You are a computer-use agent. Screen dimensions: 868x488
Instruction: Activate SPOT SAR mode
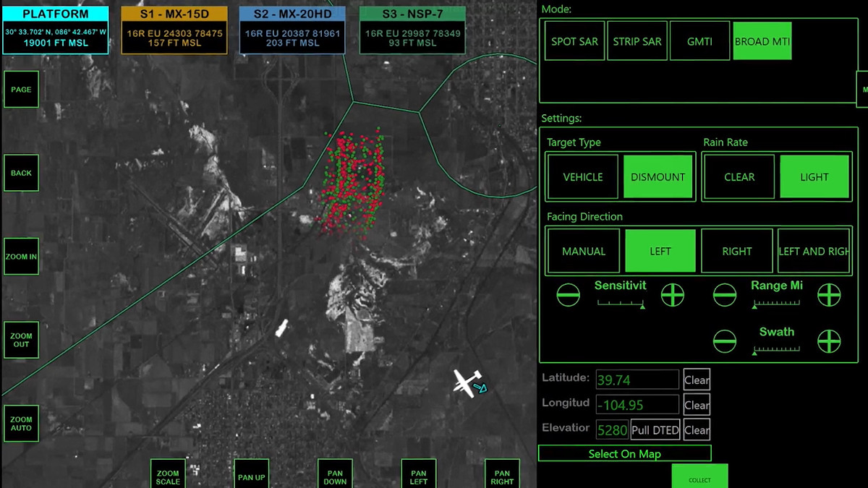[x=574, y=41]
